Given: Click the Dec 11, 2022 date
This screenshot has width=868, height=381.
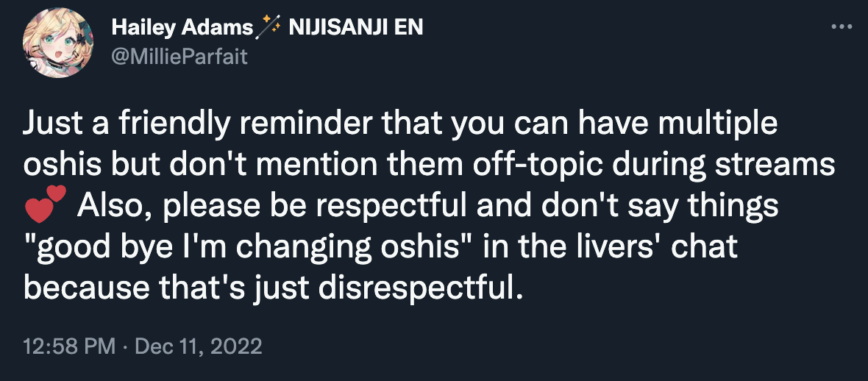Looking at the screenshot, I should click(198, 346).
